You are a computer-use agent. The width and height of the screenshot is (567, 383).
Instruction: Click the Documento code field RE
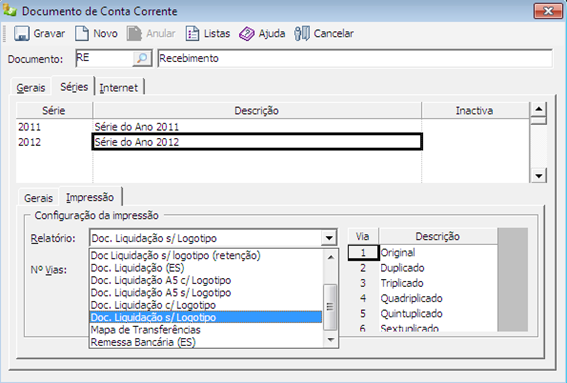104,58
